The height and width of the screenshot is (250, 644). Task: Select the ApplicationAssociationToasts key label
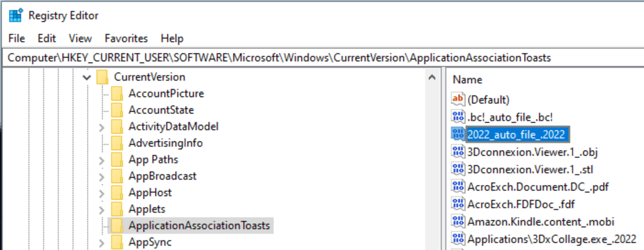pos(199,226)
